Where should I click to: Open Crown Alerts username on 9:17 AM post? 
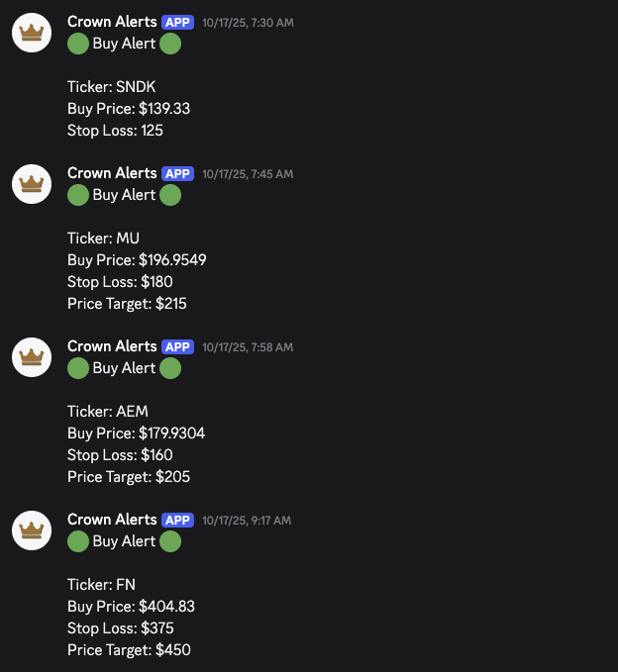click(x=112, y=519)
